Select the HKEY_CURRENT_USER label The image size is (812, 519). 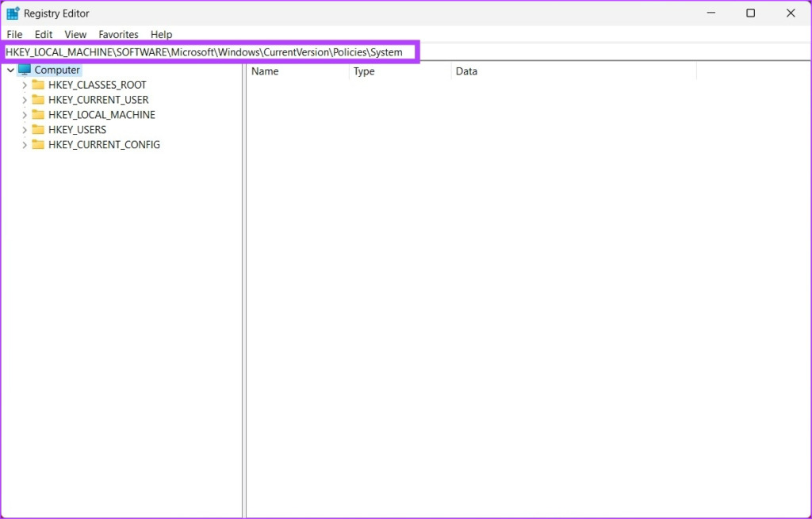(x=98, y=100)
